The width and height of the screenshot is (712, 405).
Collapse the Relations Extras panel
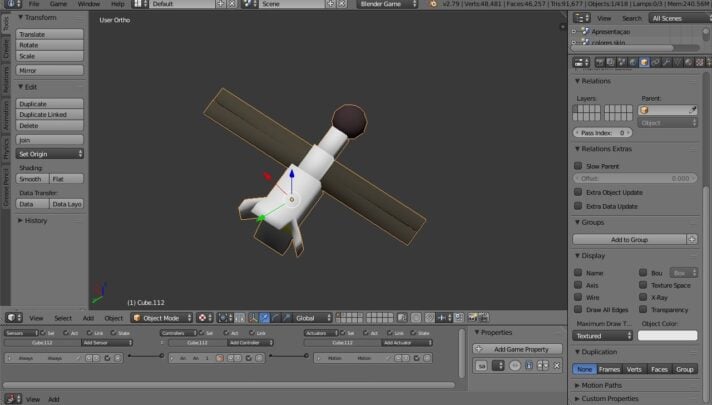pos(577,149)
